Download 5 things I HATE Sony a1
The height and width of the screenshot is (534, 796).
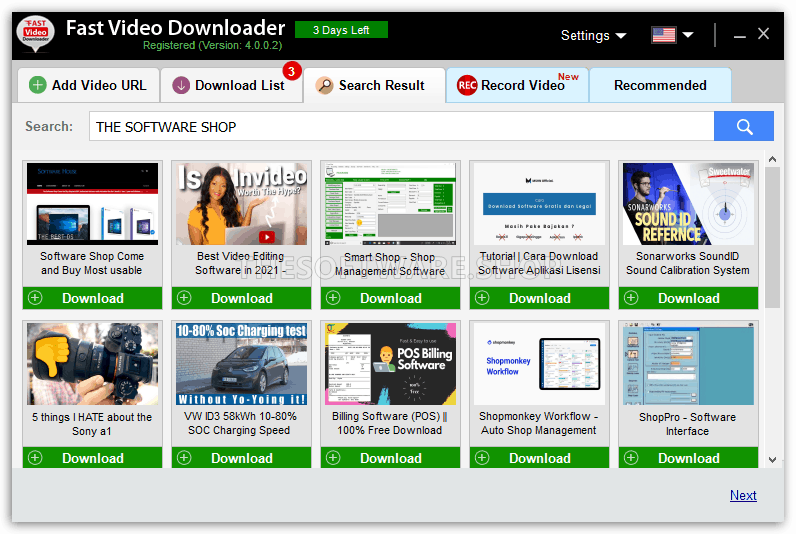pyautogui.click(x=92, y=457)
